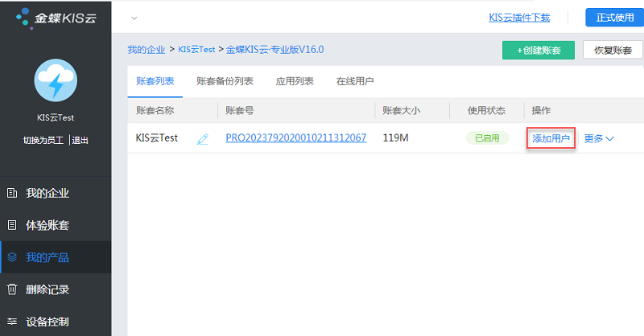The image size is (644, 336).
Task: Click the pencil edit icon beside KIS云Test
Action: pyautogui.click(x=202, y=138)
